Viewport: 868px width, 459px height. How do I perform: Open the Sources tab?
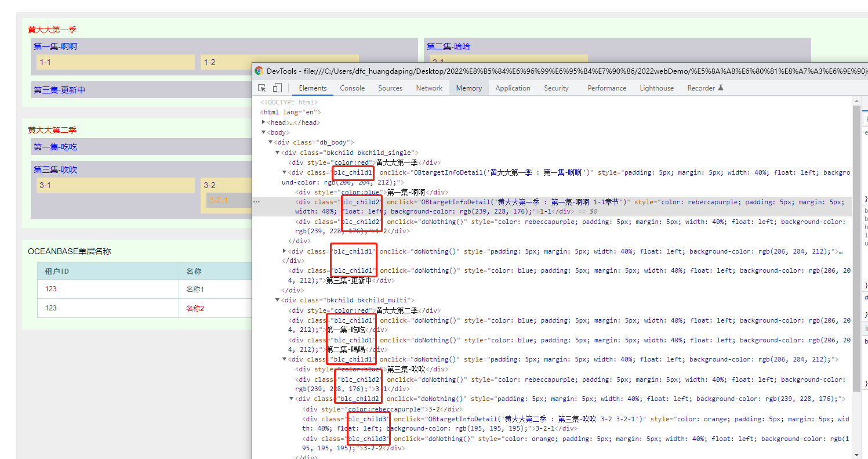[x=390, y=88]
